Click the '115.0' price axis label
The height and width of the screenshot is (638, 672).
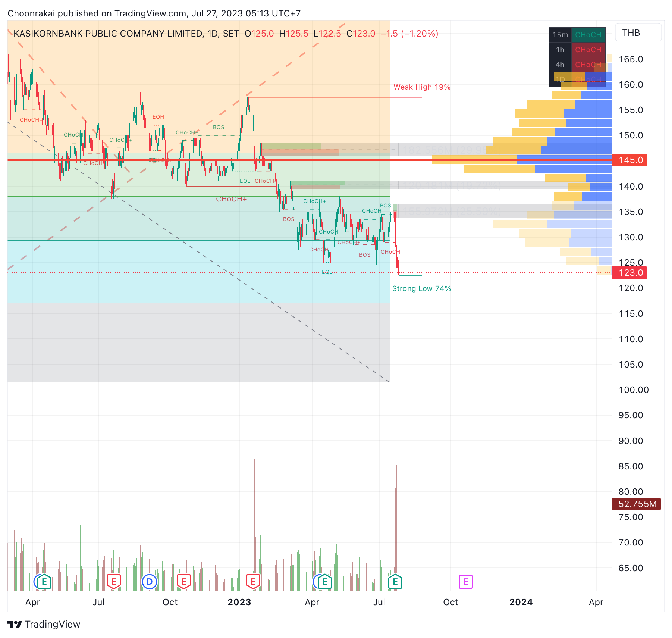631,314
